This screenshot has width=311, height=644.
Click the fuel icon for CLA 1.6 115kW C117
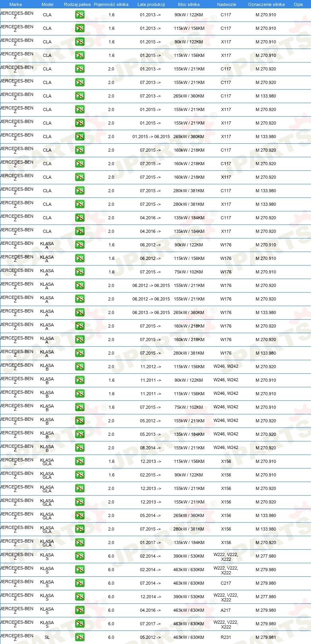coord(80,28)
